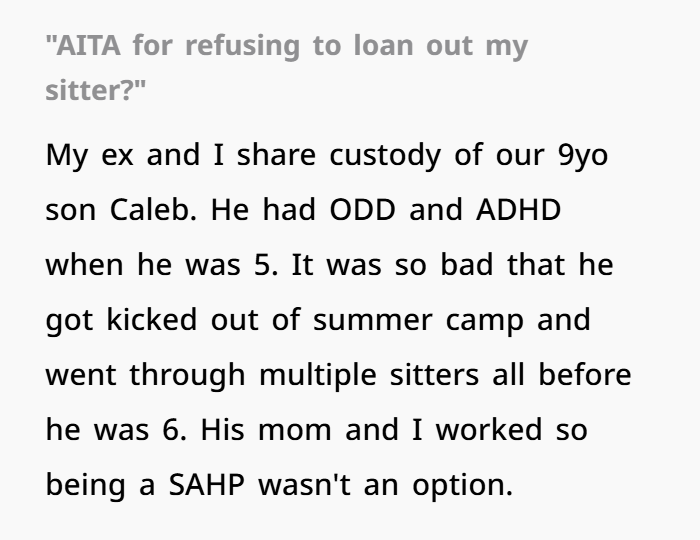This screenshot has height=540, width=700.
Task: Select the name "Caleb" in the paragraph
Action: [x=153, y=209]
